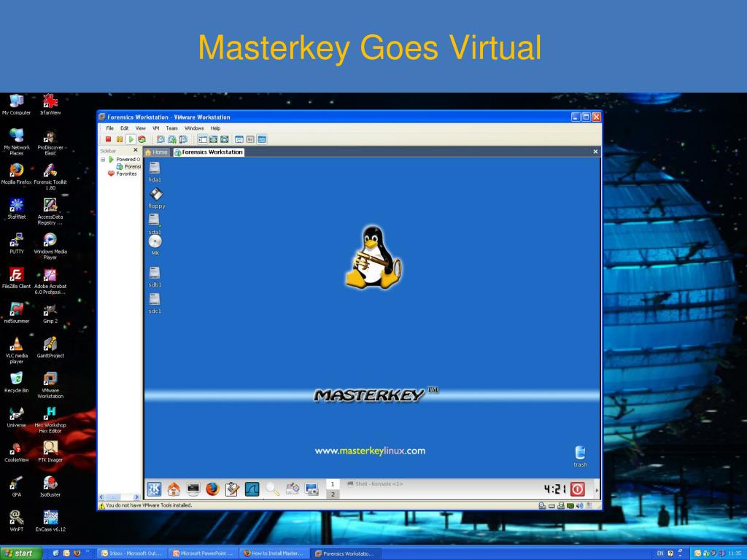Open the MK disc icon on guest desktop
Viewport: 747px width, 560px height.
click(155, 245)
